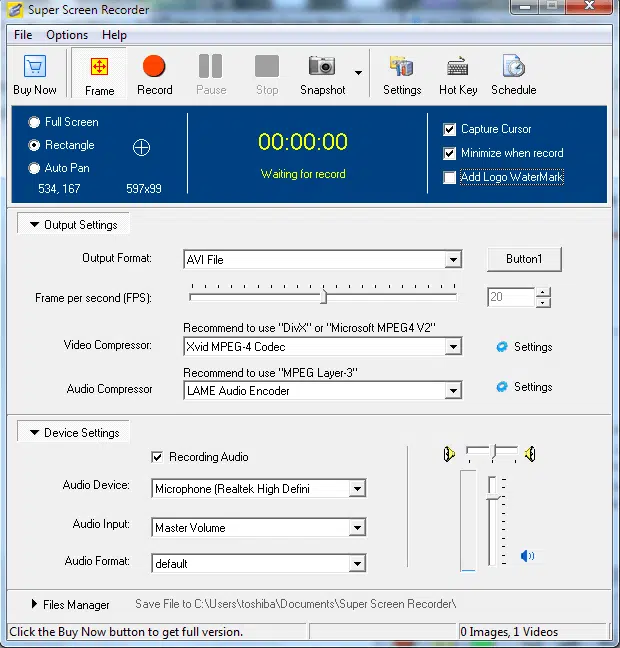The width and height of the screenshot is (620, 648).
Task: Open the Schedule tool
Action: (513, 68)
